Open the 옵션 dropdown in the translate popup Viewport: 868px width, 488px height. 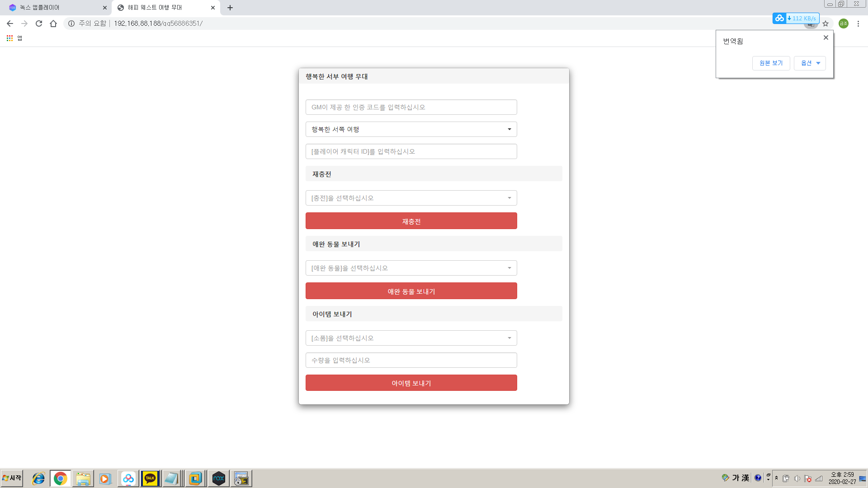(x=809, y=63)
